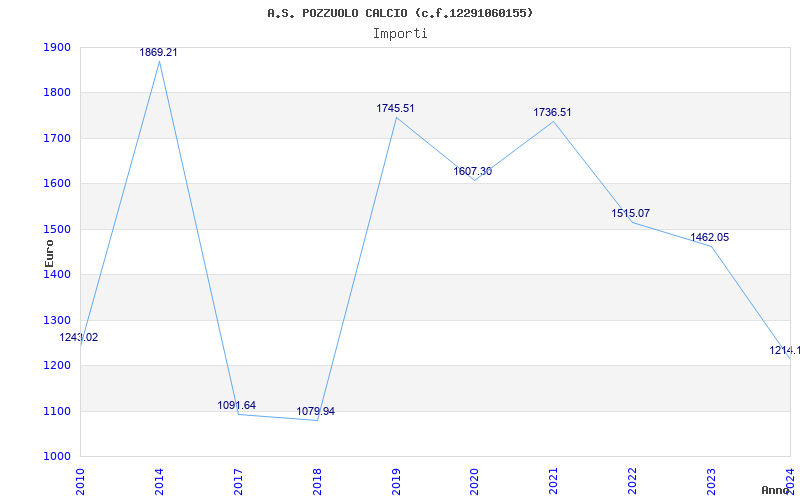Click the 2014 x-axis year label
The height and width of the screenshot is (500, 800).
coord(159,481)
